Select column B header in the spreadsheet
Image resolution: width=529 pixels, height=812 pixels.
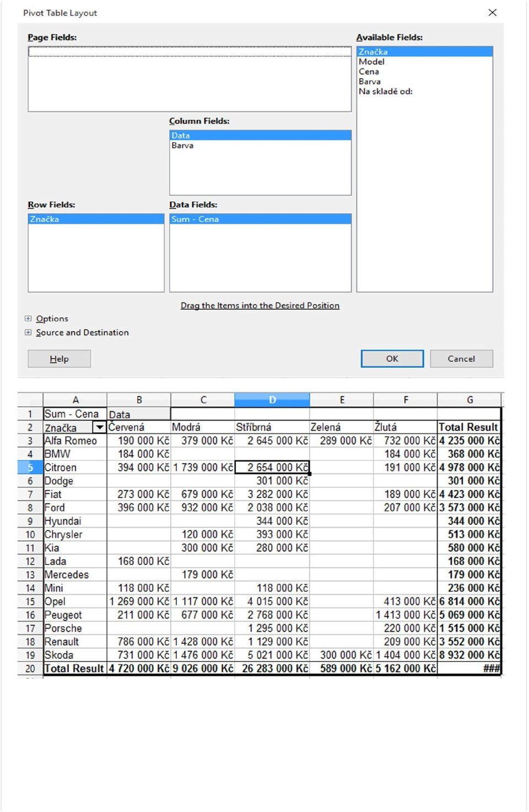tap(139, 400)
